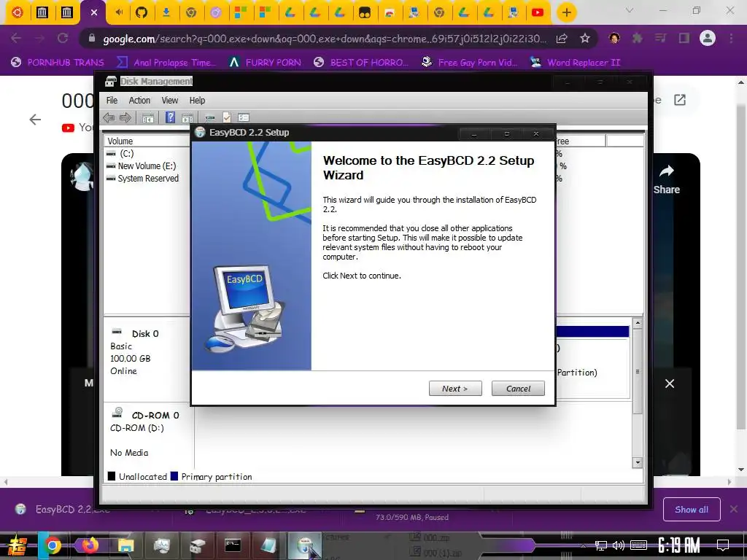Click Chrome's back navigation arrow
The width and height of the screenshot is (747, 560).
click(16, 38)
